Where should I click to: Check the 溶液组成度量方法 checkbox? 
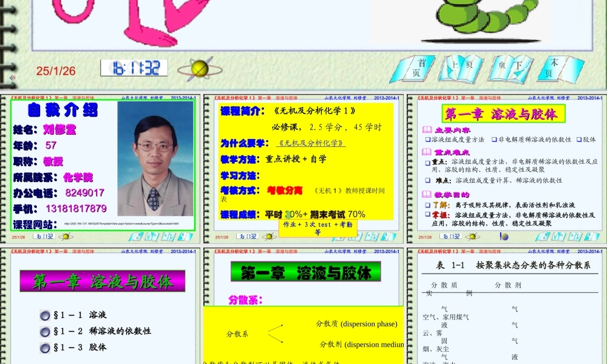[x=427, y=140]
